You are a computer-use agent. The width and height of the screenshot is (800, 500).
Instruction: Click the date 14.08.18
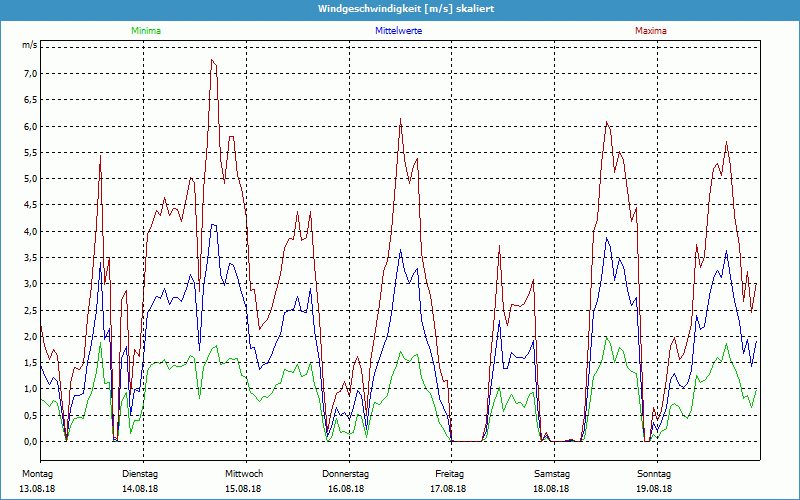140,489
